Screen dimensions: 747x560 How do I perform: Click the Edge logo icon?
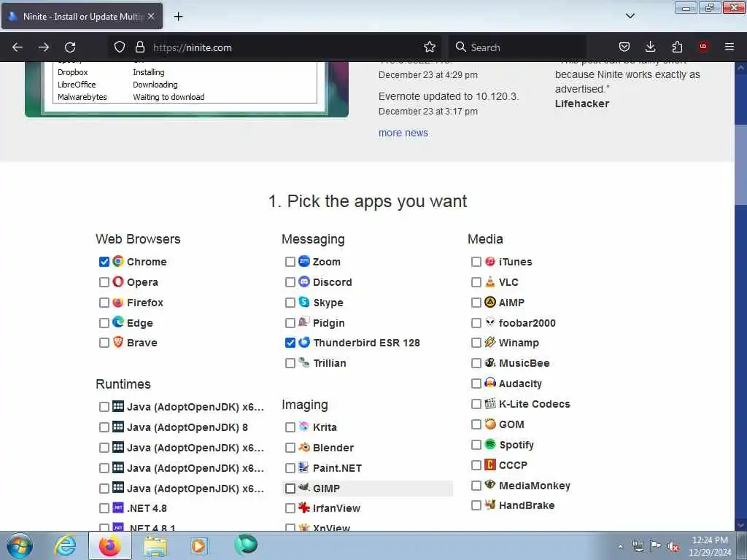click(118, 322)
